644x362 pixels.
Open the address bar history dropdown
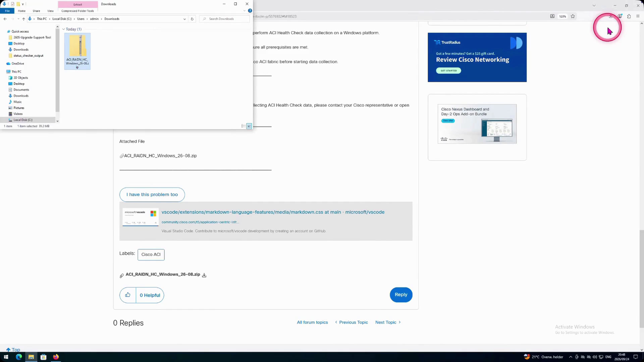(184, 19)
